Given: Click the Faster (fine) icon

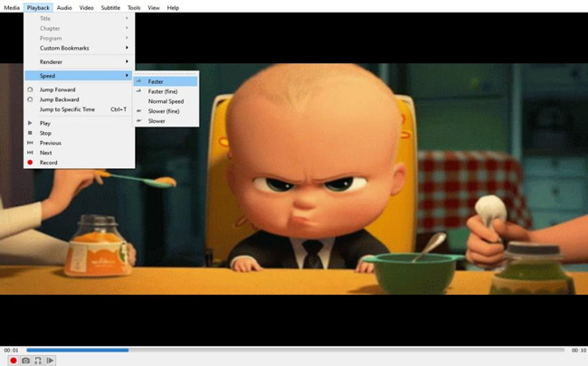Looking at the screenshot, I should [139, 91].
